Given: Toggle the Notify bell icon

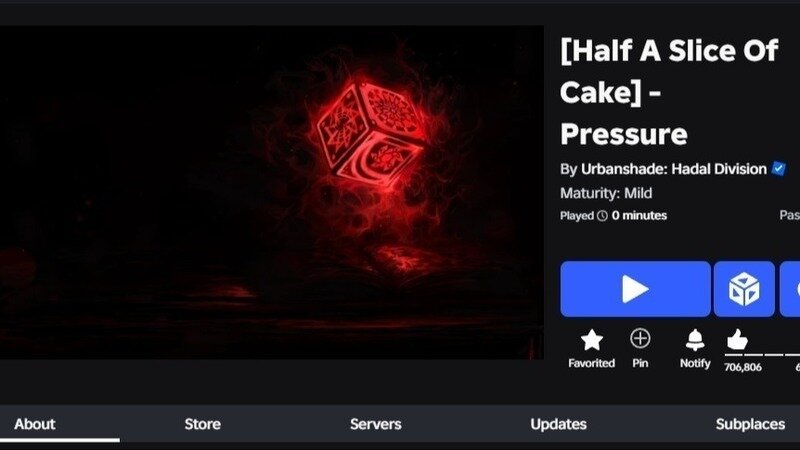Looking at the screenshot, I should (695, 340).
